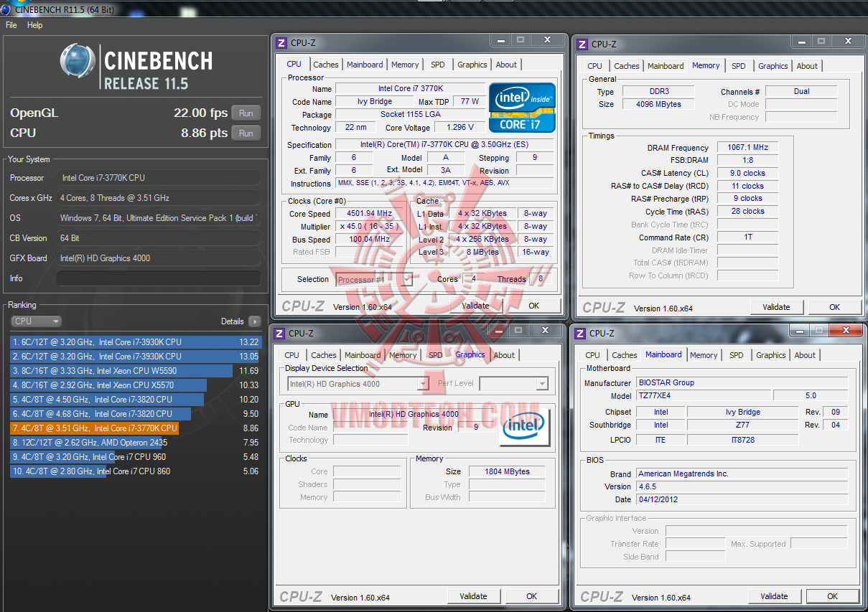
Task: Open Memory tab in Graphics CPU-Z window
Action: click(x=403, y=355)
